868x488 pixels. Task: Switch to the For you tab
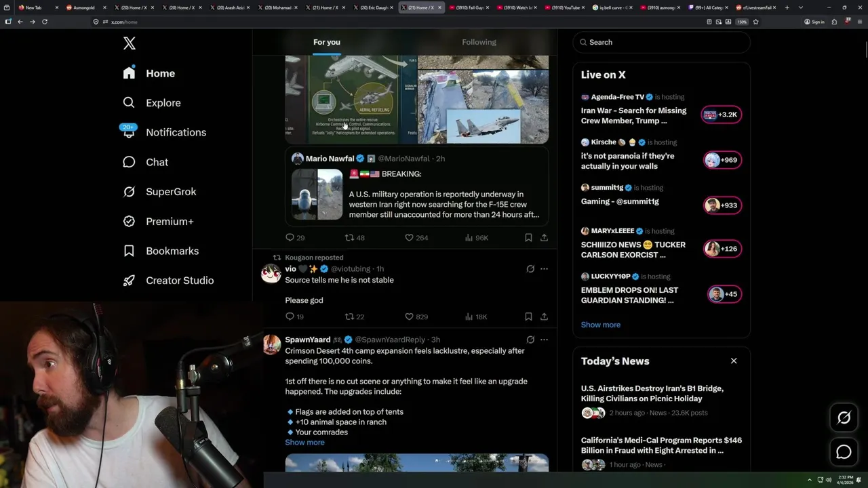click(327, 42)
